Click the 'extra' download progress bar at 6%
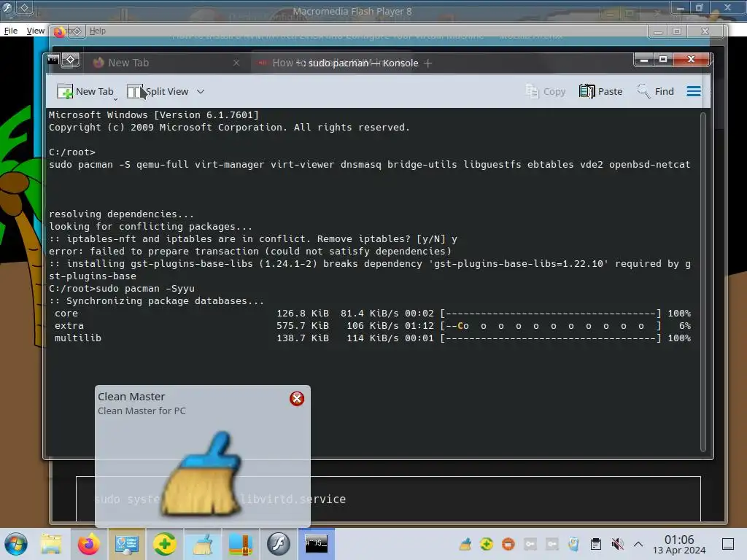The width and height of the screenshot is (747, 560). click(x=550, y=326)
